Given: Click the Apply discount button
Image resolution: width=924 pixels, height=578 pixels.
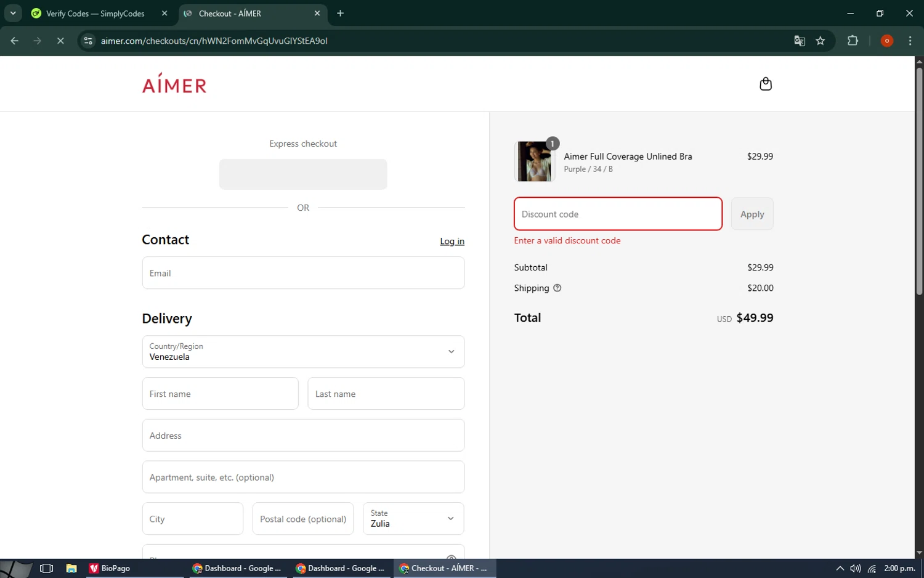Looking at the screenshot, I should tap(752, 214).
